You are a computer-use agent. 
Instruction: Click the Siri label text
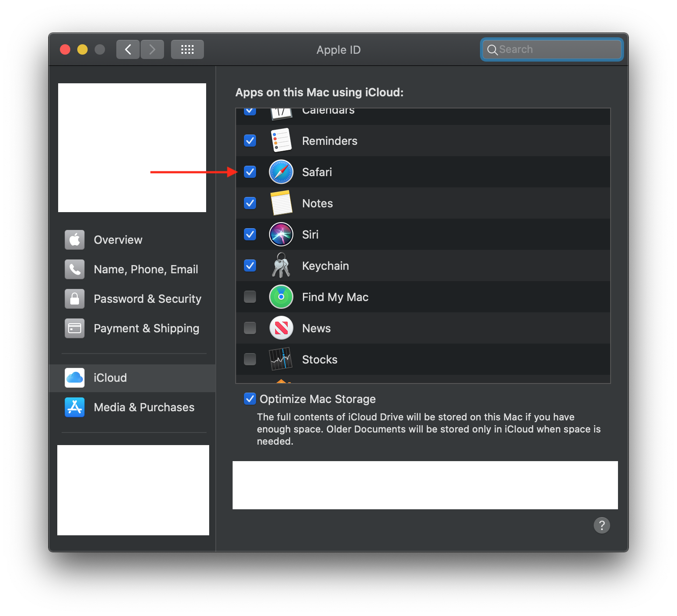pos(310,235)
